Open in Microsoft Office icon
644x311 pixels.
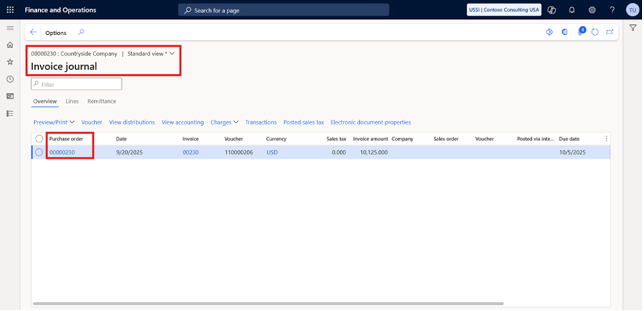pos(565,32)
